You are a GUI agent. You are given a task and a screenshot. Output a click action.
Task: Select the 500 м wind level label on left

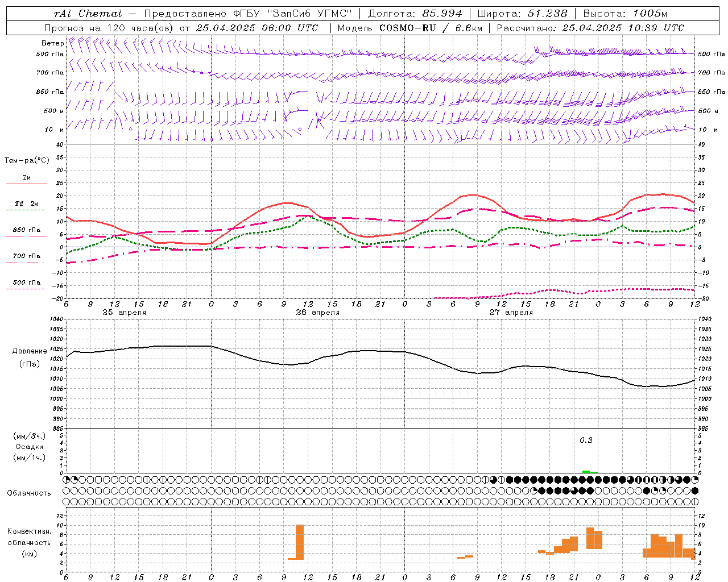click(x=54, y=111)
